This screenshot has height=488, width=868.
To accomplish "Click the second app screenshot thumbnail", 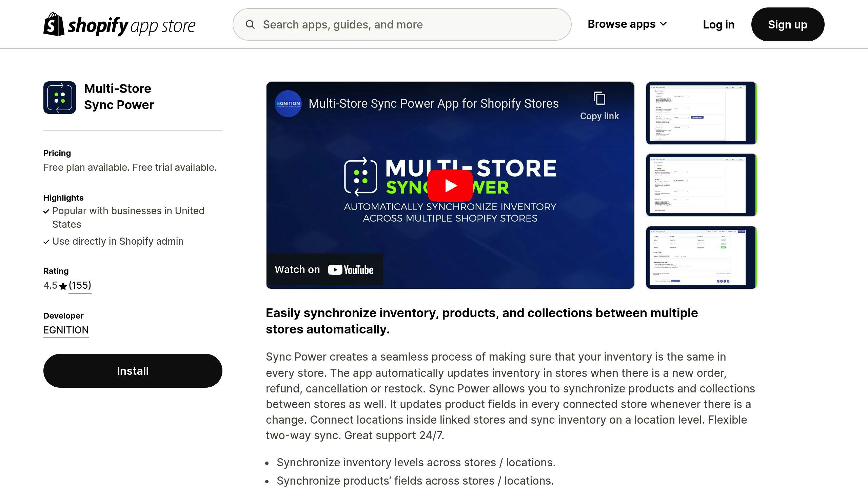I will pyautogui.click(x=701, y=185).
